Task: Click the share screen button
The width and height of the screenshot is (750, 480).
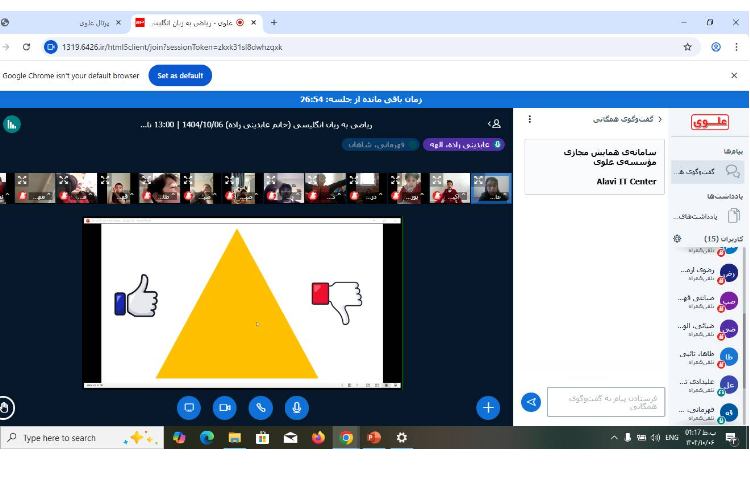Action: [x=189, y=407]
